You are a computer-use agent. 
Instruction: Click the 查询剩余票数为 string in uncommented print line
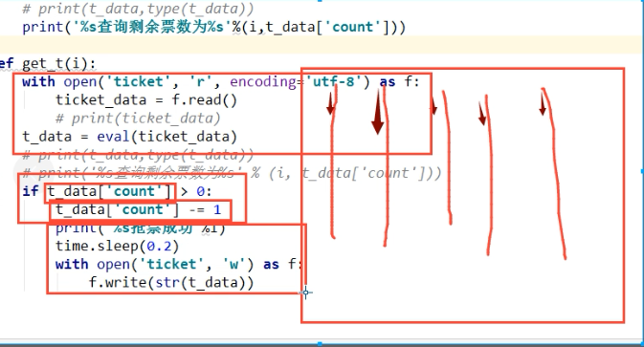pyautogui.click(x=152, y=27)
